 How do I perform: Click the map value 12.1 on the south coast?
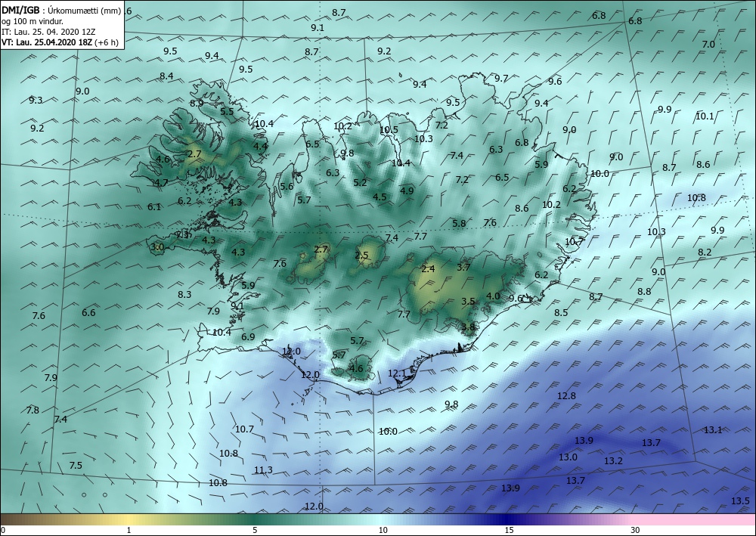[x=398, y=373]
